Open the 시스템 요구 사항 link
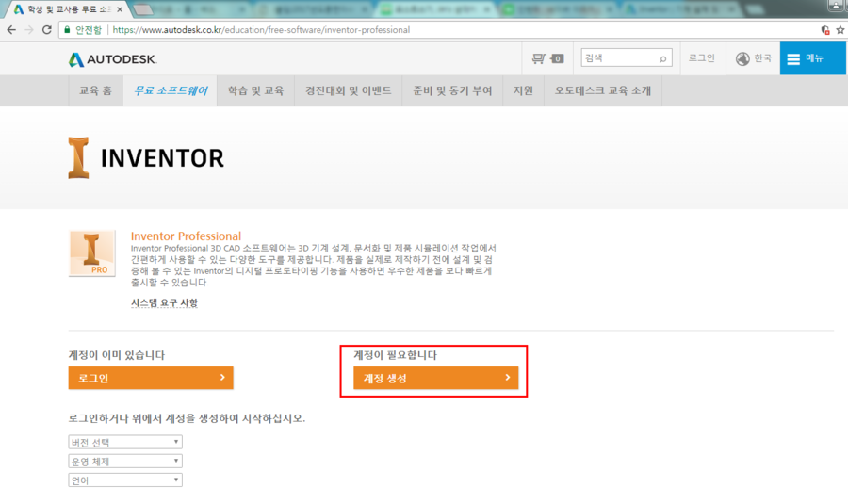Screen dimensions: 848x504 [164, 302]
